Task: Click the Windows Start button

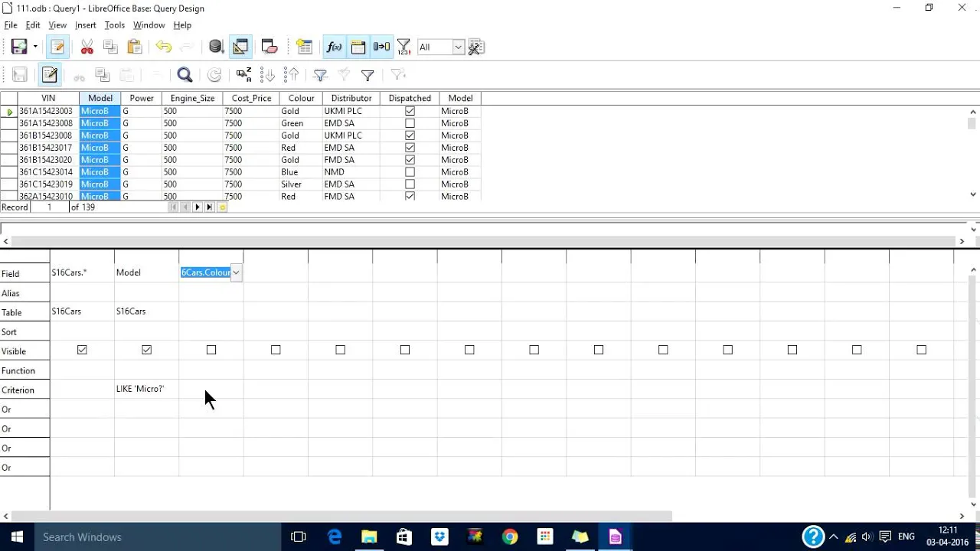Action: coord(17,536)
